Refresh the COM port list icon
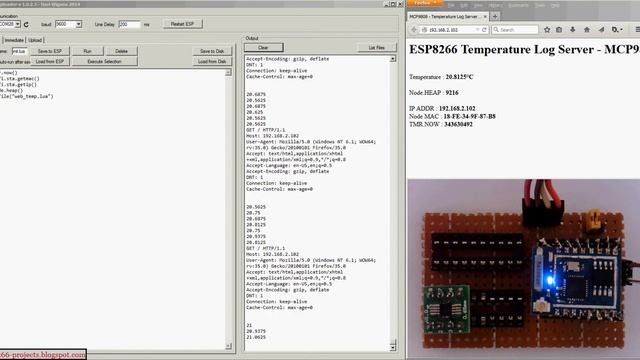Image resolution: width=640 pixels, height=360 pixels. [26, 24]
